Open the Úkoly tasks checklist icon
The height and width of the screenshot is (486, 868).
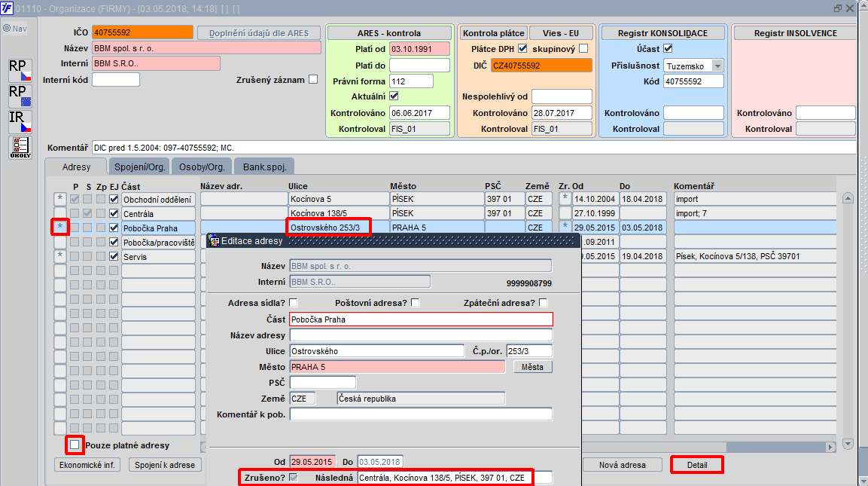(x=20, y=148)
